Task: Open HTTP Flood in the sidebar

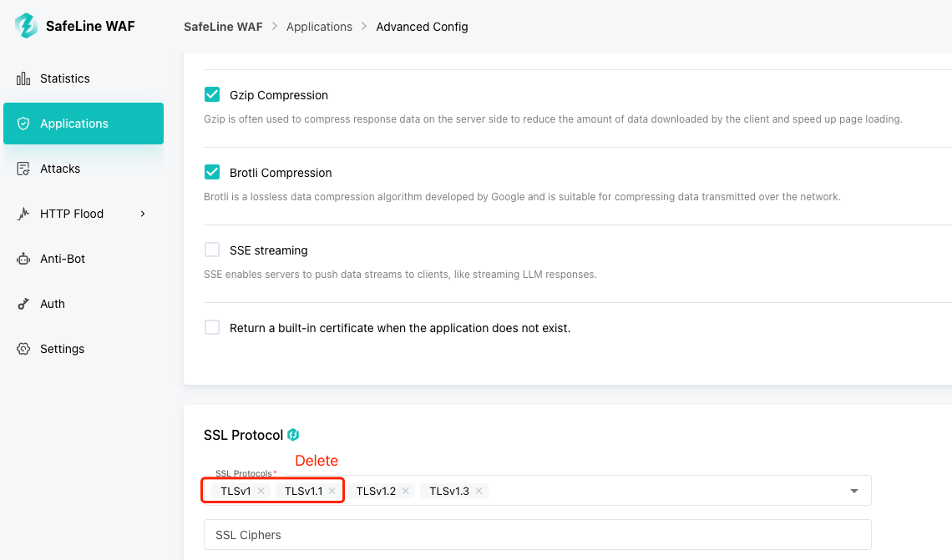Action: point(84,214)
